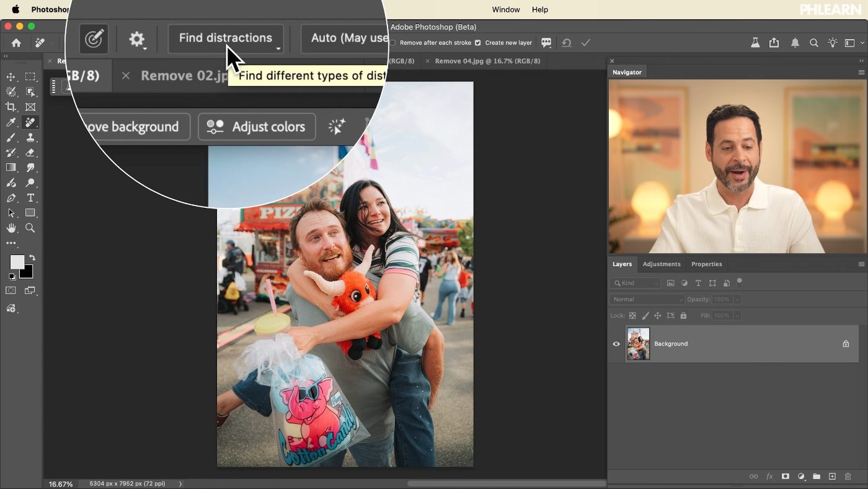
Task: Select the Type tool
Action: tap(30, 198)
